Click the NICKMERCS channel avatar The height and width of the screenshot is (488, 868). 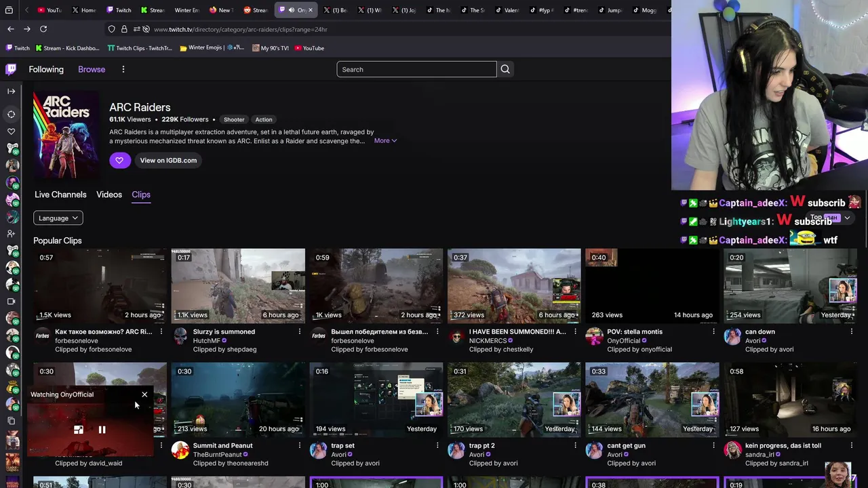click(x=456, y=336)
